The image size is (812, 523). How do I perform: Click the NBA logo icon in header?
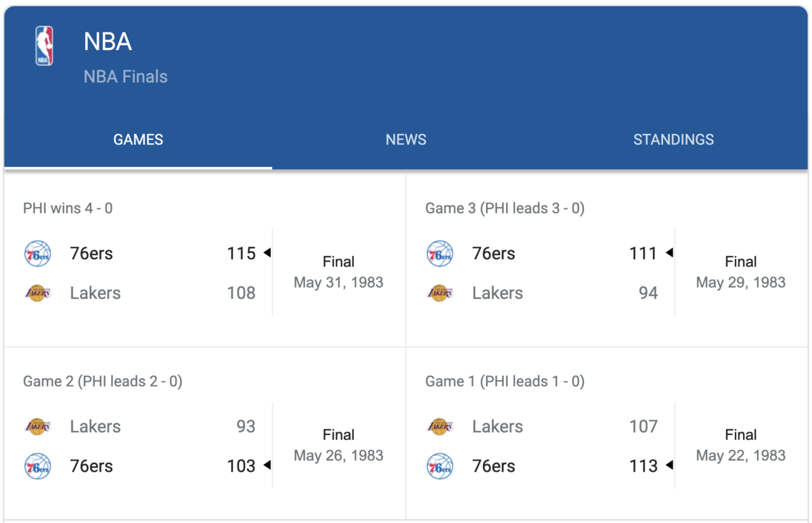(44, 46)
